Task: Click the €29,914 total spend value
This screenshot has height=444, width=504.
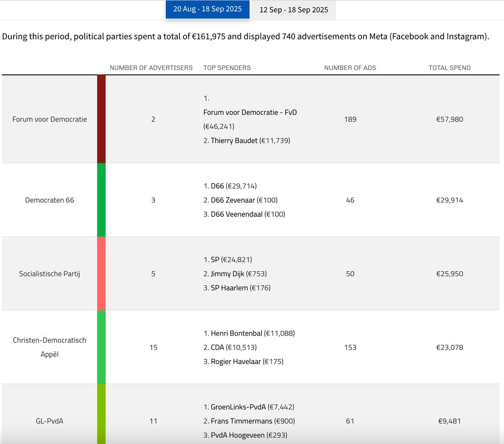Action: (450, 200)
